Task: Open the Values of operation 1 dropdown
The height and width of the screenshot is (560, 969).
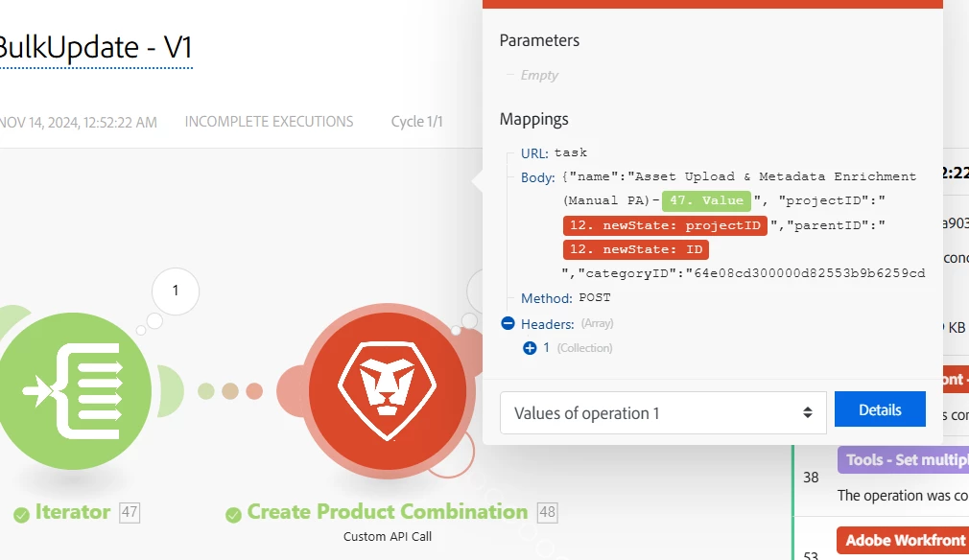Action: pos(663,412)
